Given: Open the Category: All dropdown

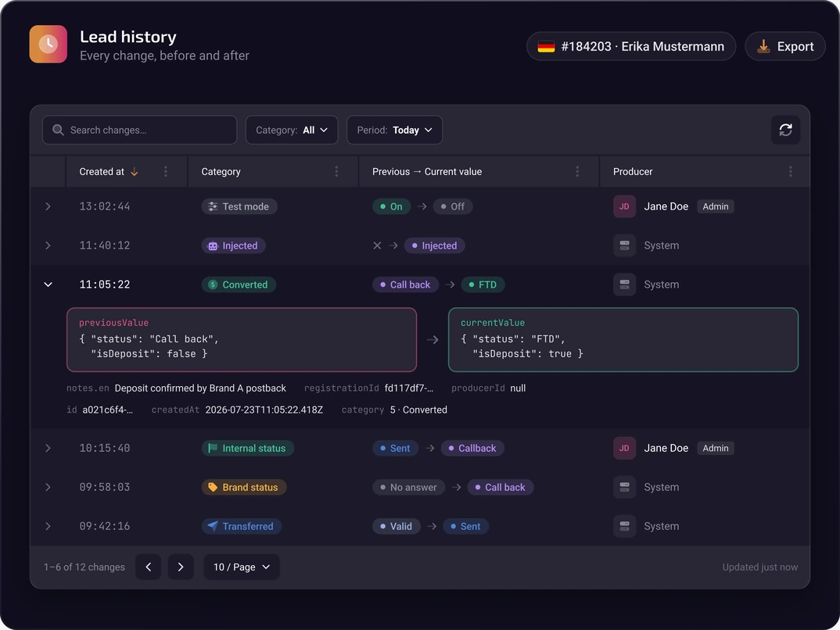Looking at the screenshot, I should point(292,130).
